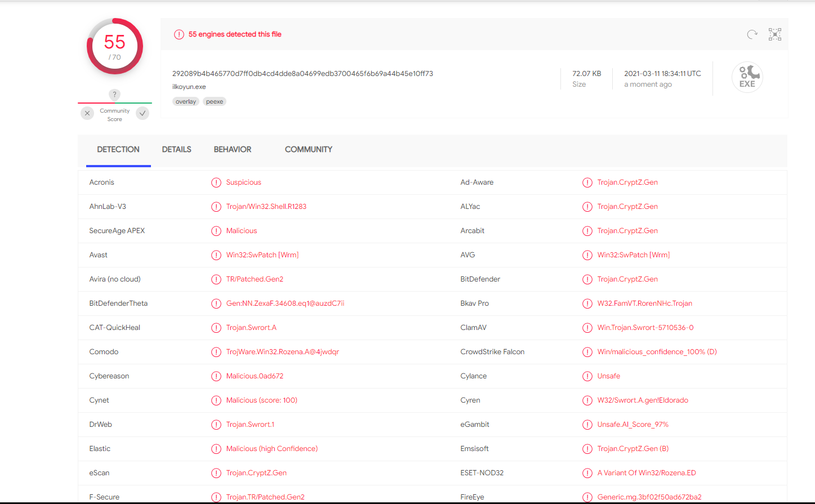Screen dimensions: 815x504
Task: Click the warning icon in CAT-QuickHeal row
Action: point(216,328)
